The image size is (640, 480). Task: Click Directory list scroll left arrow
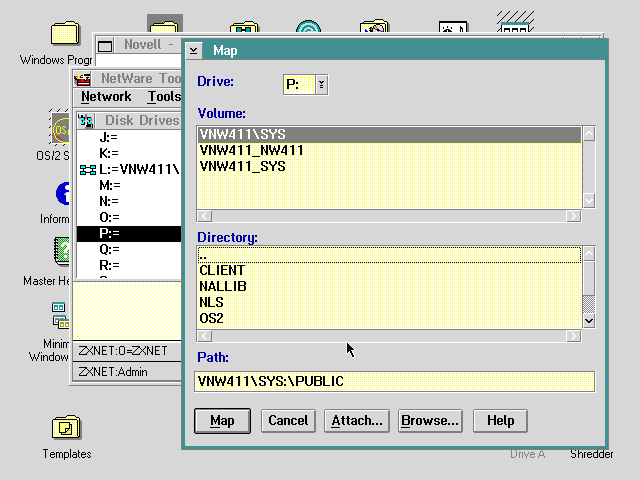click(204, 336)
